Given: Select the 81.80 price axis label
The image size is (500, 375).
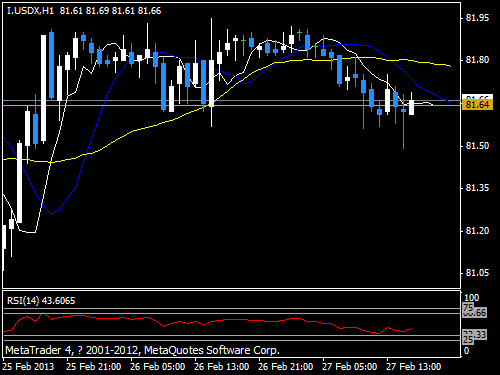Looking at the screenshot, I should point(477,60).
